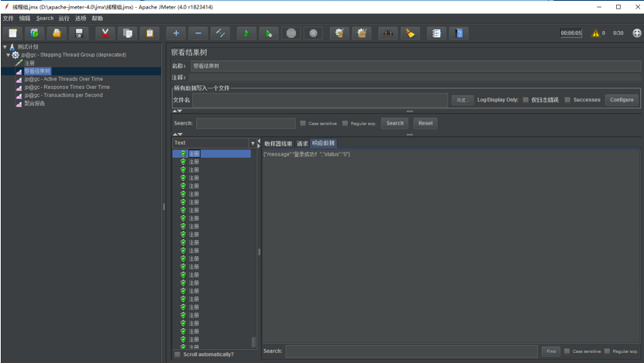Open the 编辑 menu
This screenshot has height=363, width=644.
[x=25, y=19]
